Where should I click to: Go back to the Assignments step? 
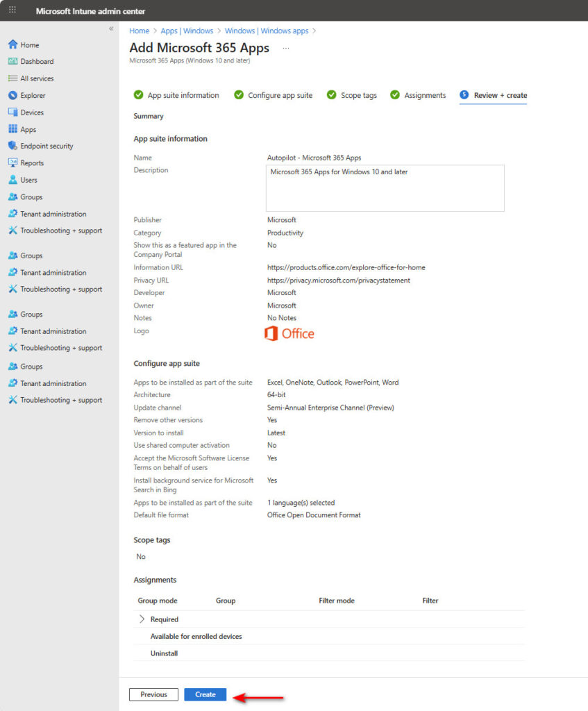pos(424,95)
